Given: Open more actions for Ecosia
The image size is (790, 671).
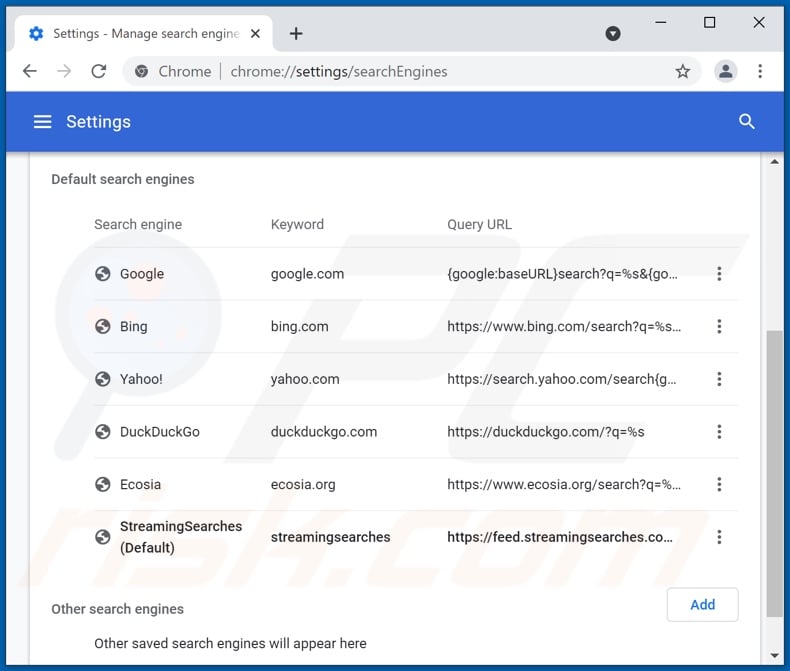Looking at the screenshot, I should point(719,485).
